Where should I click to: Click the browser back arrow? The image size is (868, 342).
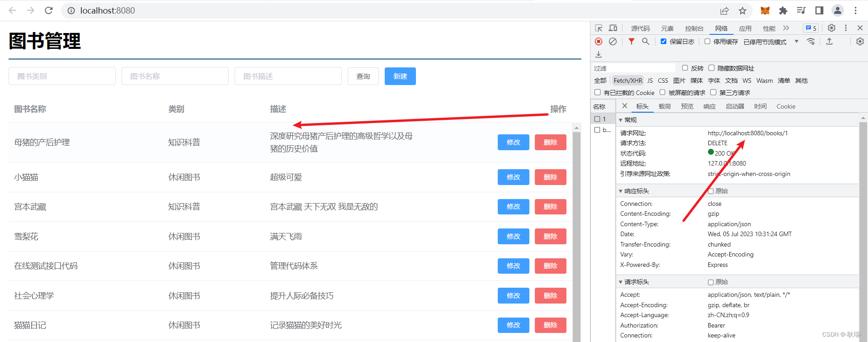coord(13,10)
